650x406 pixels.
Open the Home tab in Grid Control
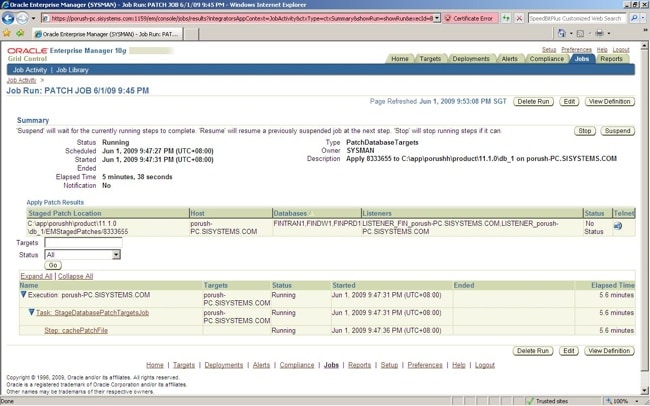400,59
